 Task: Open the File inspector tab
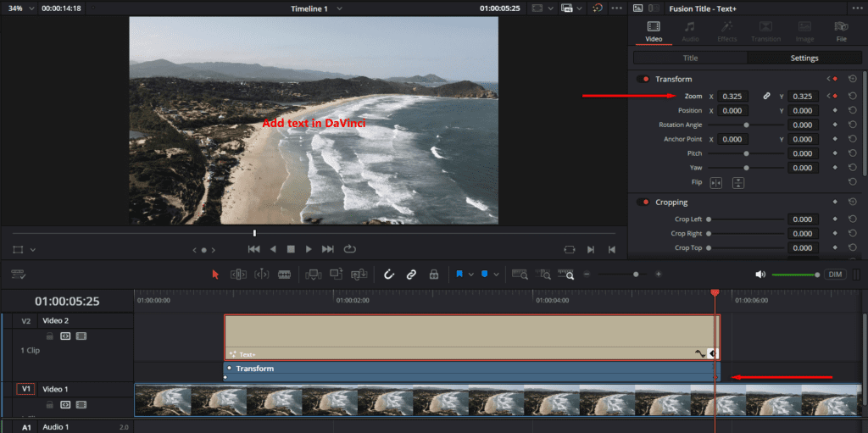click(x=841, y=31)
